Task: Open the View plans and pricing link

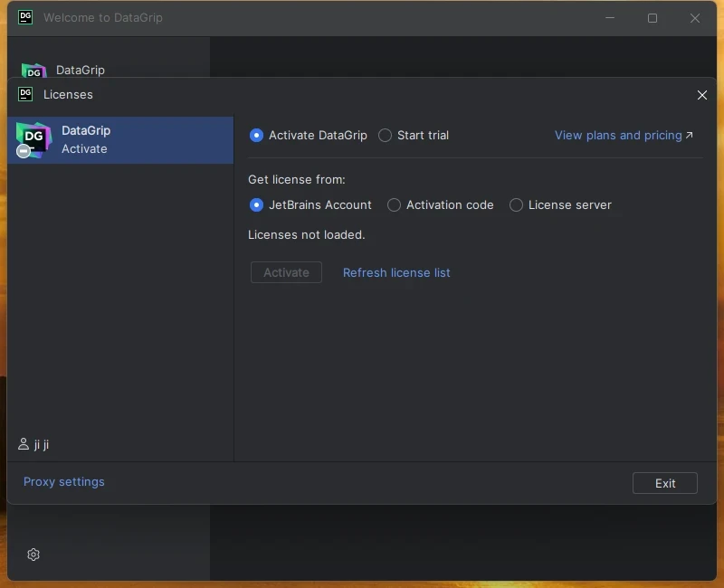Action: [x=624, y=136]
